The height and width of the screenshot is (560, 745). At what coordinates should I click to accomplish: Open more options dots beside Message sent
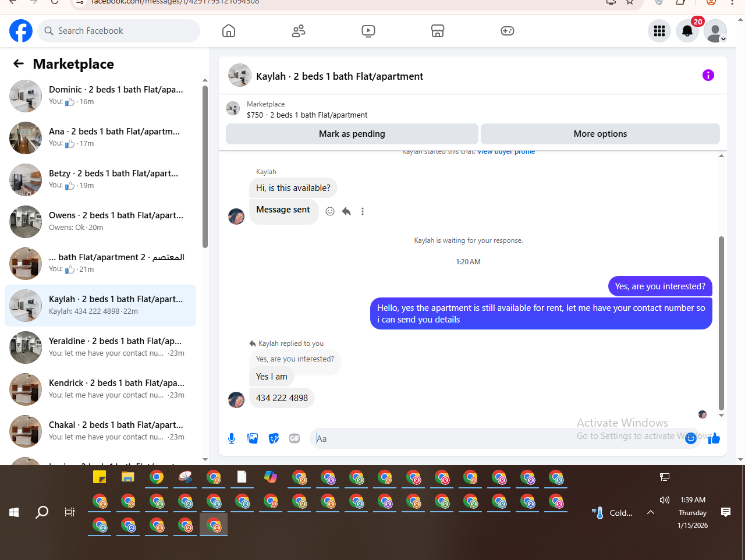[x=363, y=211]
